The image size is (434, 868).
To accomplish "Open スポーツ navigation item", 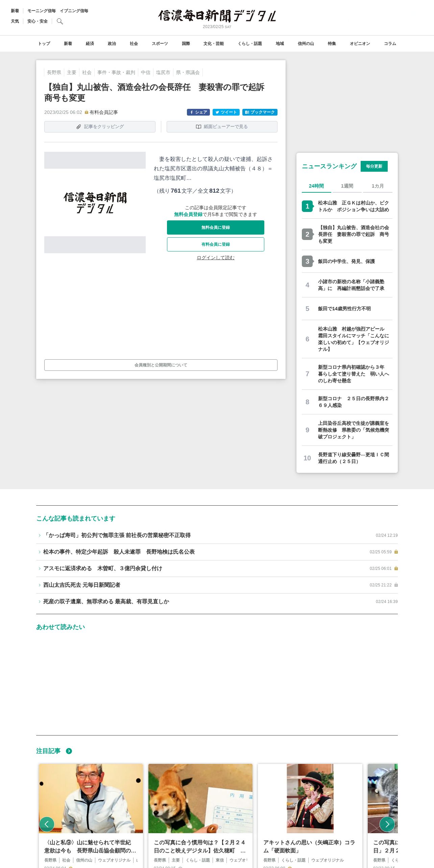I will coord(160,44).
